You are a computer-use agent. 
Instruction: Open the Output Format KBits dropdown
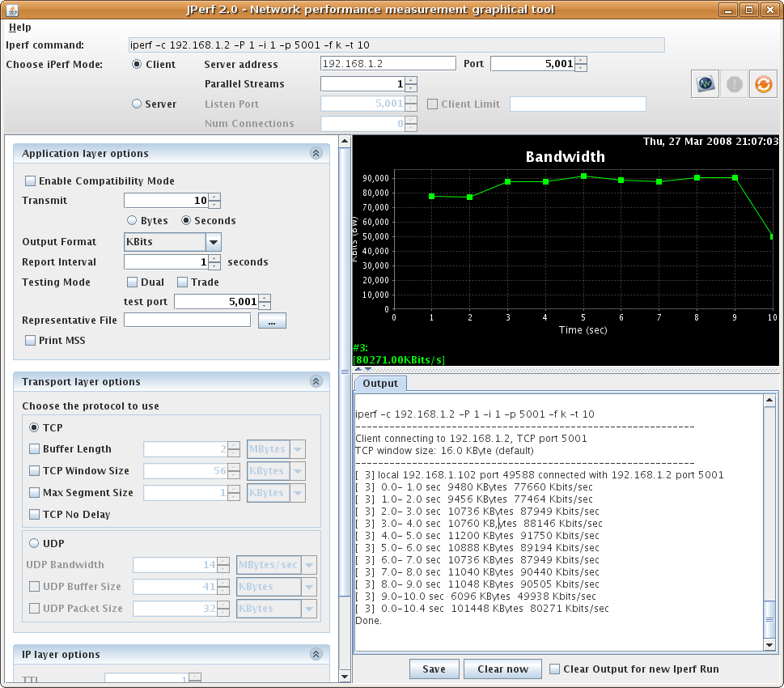coord(214,242)
